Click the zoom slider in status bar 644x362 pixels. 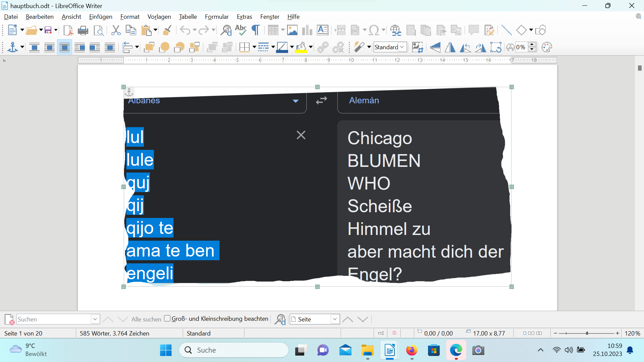(587, 334)
